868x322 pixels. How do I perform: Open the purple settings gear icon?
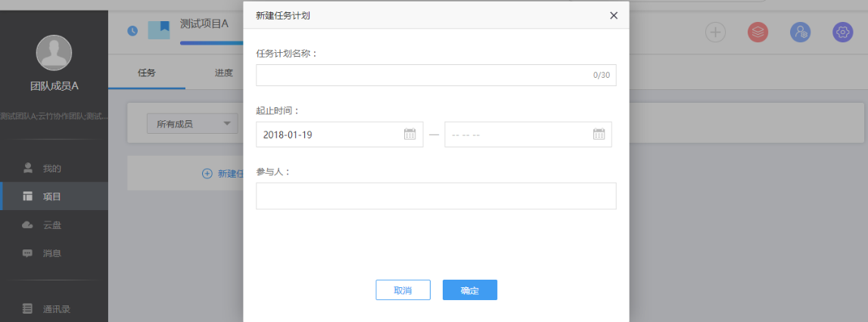click(x=842, y=32)
